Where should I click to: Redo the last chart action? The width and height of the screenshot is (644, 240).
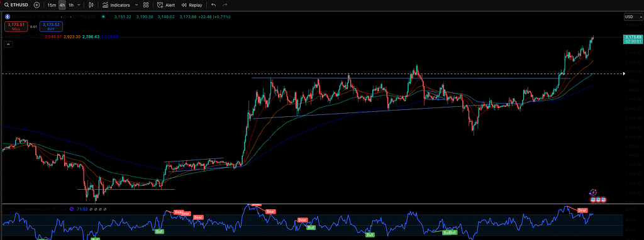[225, 5]
